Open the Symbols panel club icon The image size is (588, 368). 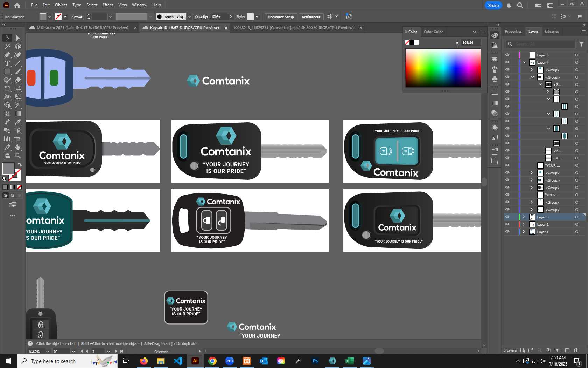(495, 79)
